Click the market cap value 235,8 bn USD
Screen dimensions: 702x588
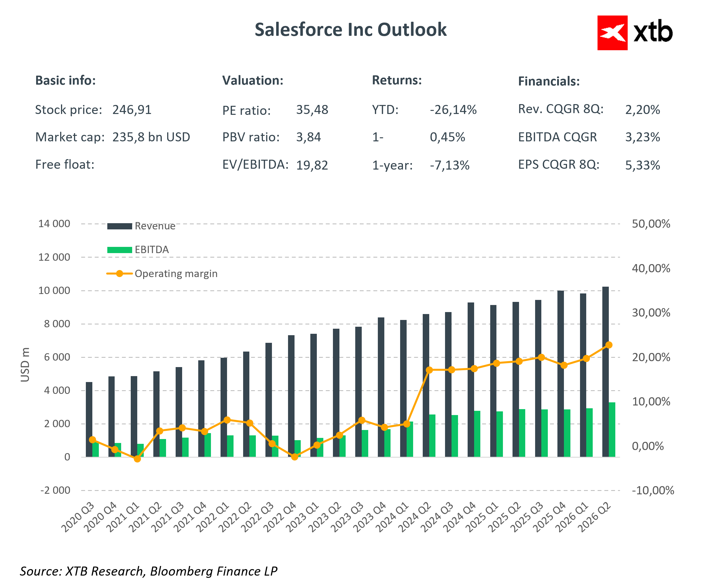(151, 137)
